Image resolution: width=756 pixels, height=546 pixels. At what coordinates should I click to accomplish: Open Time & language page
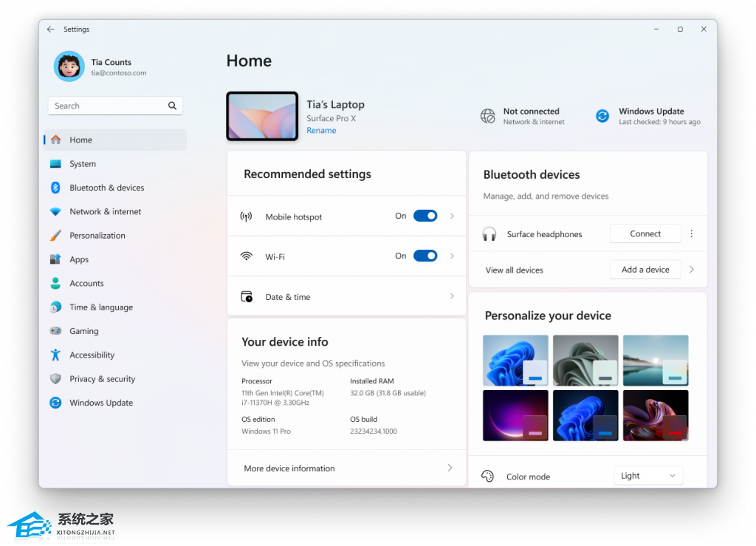click(115, 307)
